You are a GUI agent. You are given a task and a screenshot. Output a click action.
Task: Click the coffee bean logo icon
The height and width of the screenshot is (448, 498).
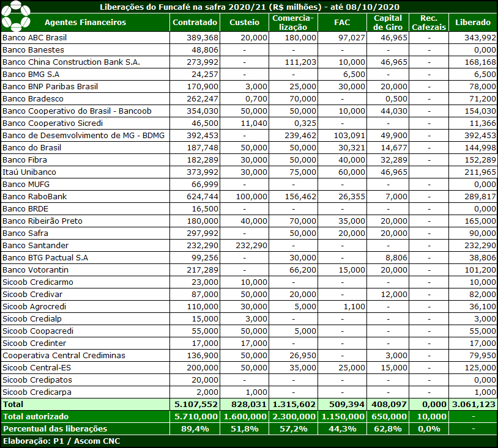coord(16,16)
